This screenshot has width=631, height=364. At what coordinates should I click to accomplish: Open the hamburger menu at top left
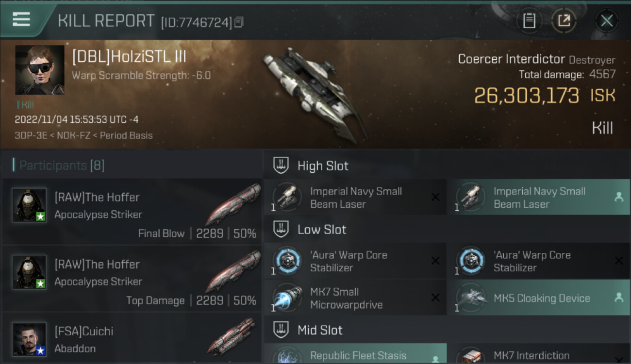[21, 19]
